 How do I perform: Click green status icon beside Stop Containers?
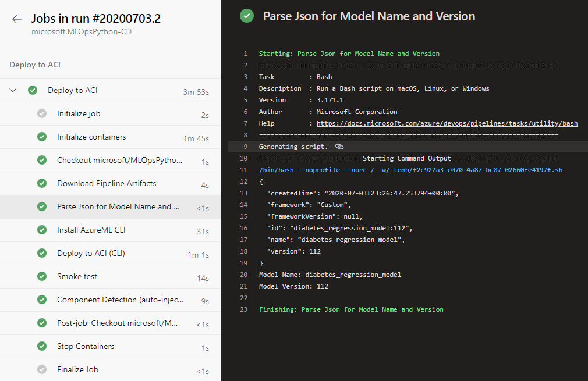[x=42, y=346]
